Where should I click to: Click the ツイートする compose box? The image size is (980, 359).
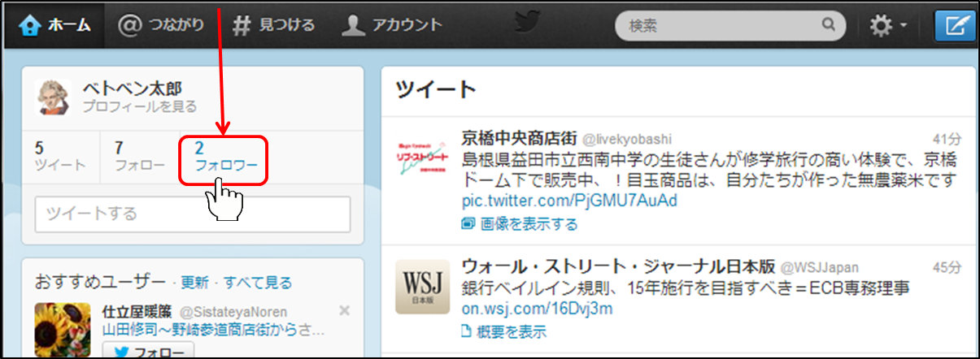[x=192, y=214]
